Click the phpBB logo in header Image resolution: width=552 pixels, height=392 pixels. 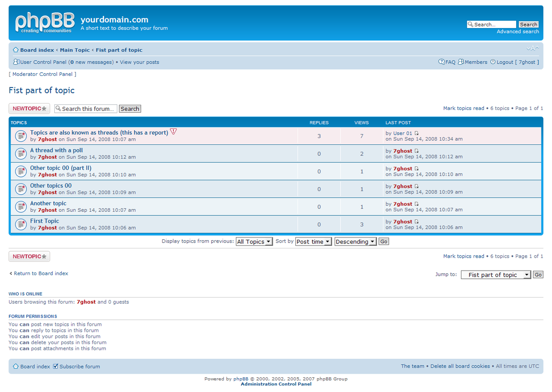click(x=44, y=23)
